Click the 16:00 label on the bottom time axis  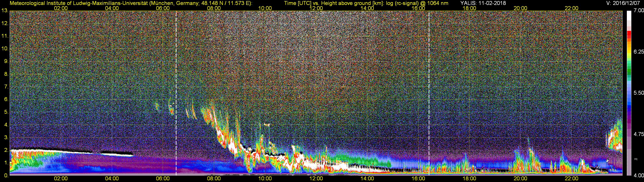[418, 179]
